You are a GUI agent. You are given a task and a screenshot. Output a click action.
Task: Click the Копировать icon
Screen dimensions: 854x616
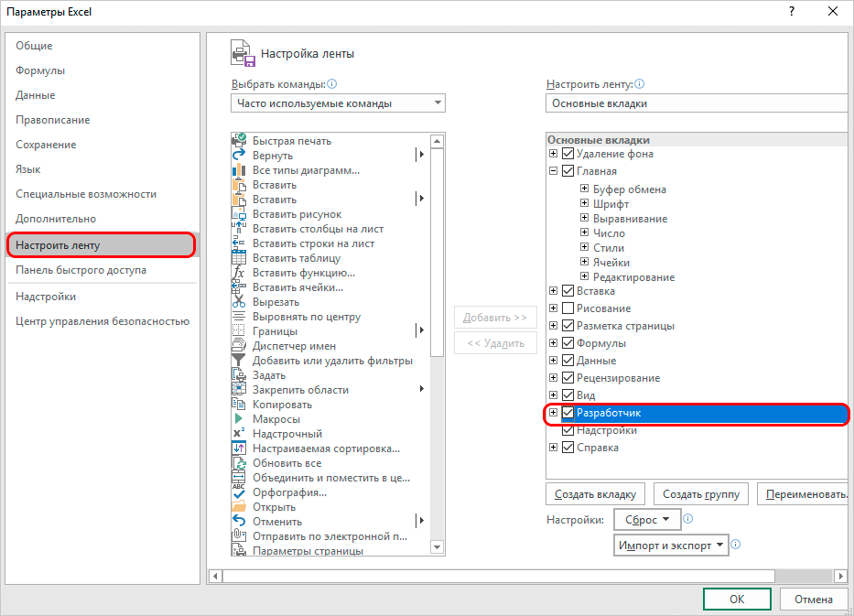(239, 405)
